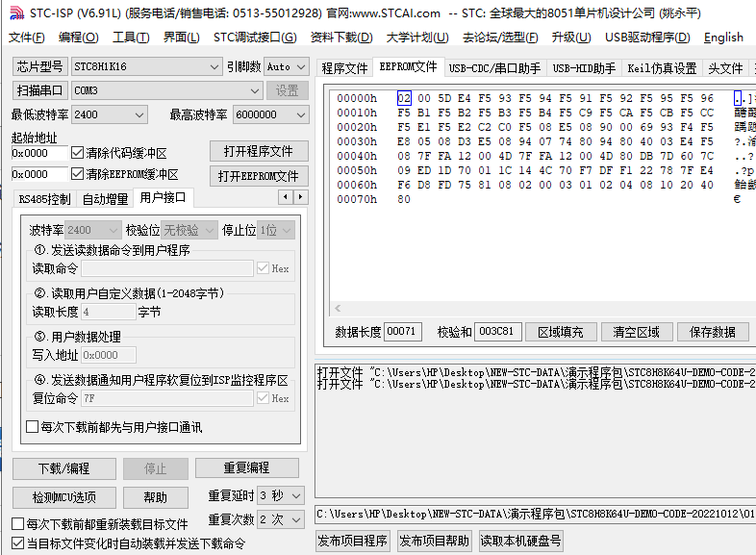Open the 大学计划(U) menu
756x555 pixels.
(417, 38)
